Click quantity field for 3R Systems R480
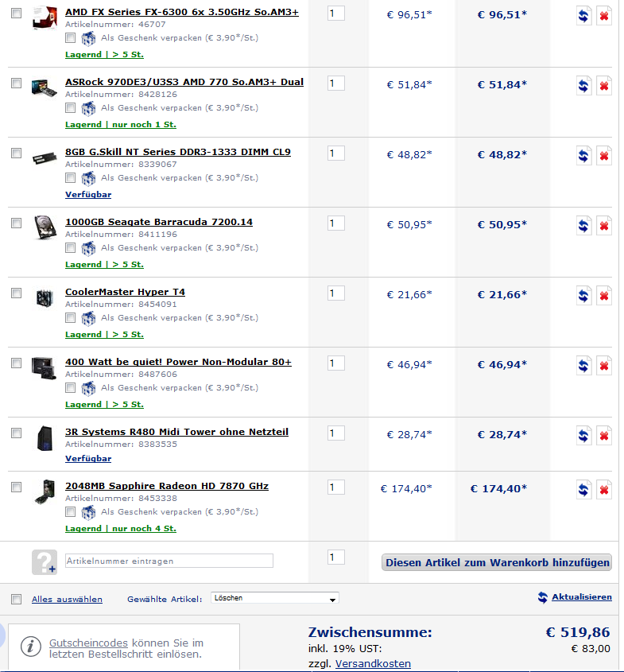The height and width of the screenshot is (672, 624). [335, 433]
